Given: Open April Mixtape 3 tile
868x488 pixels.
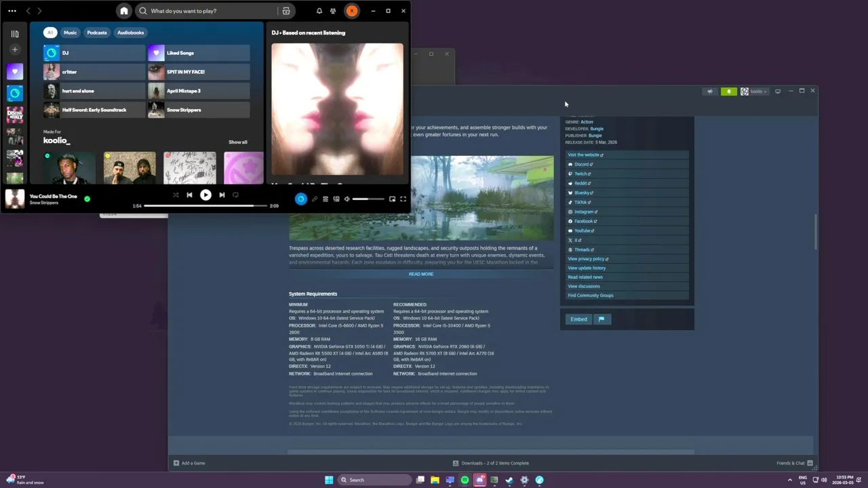Looking at the screenshot, I should pyautogui.click(x=199, y=91).
